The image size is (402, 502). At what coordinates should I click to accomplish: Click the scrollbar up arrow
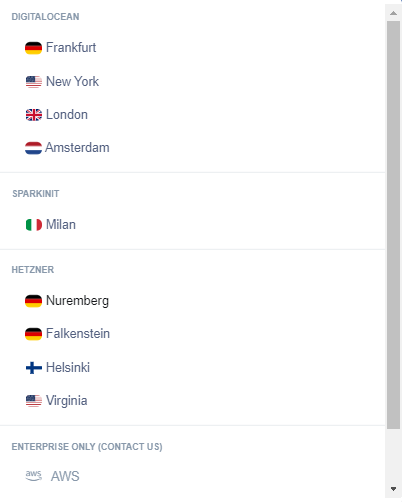[x=393, y=13]
